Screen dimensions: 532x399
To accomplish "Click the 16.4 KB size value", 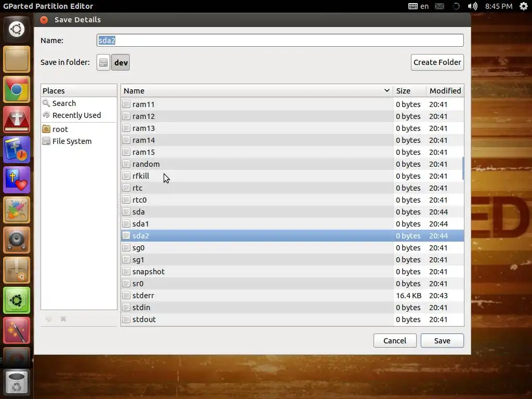I will point(408,296).
